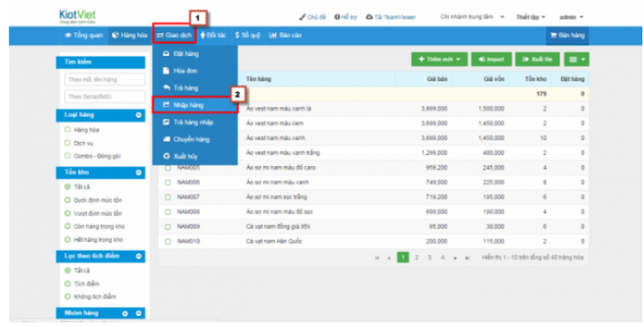Open the Giao dịch navigation tab
This screenshot has height=327, width=644.
coord(174,36)
